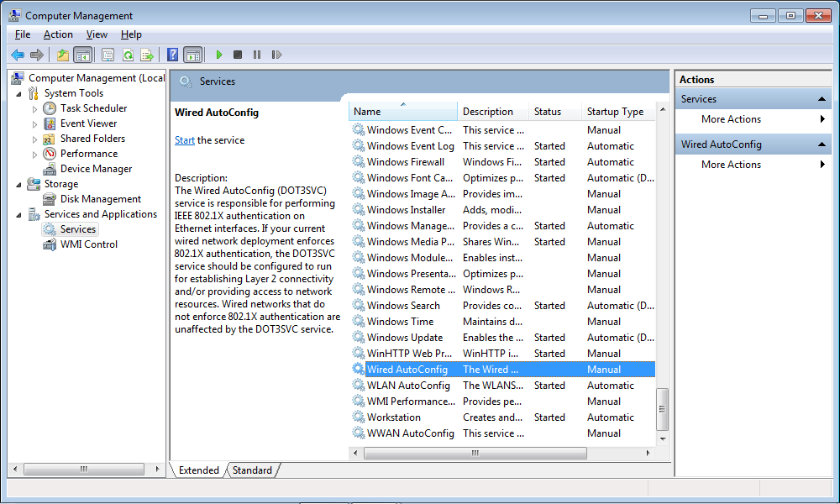Select the Windows Update service row
Screen dimensions: 840x504
coord(404,338)
